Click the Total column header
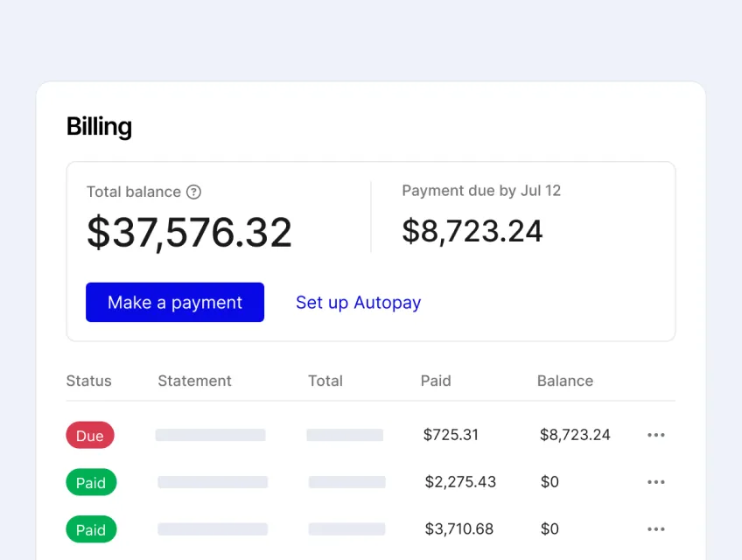 click(325, 381)
